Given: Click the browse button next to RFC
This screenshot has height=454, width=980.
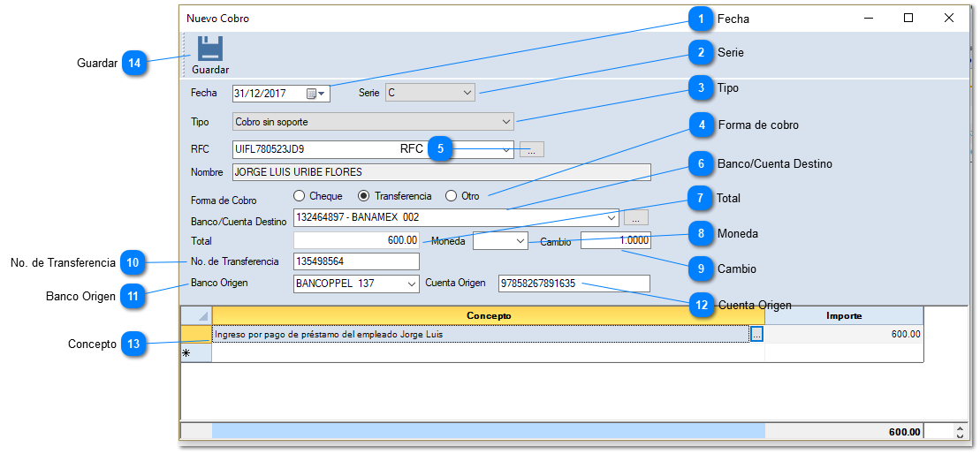Looking at the screenshot, I should 531,149.
